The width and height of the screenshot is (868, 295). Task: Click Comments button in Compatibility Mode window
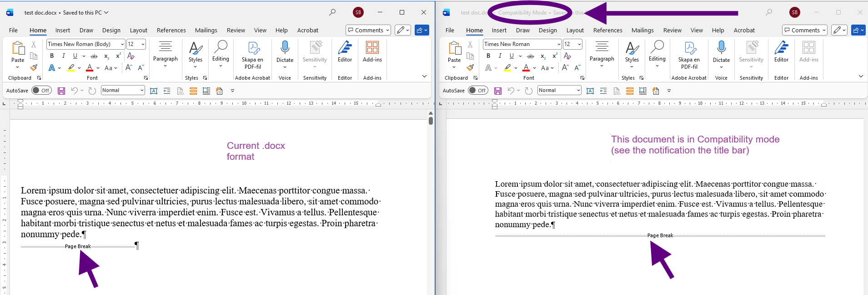[x=805, y=30]
